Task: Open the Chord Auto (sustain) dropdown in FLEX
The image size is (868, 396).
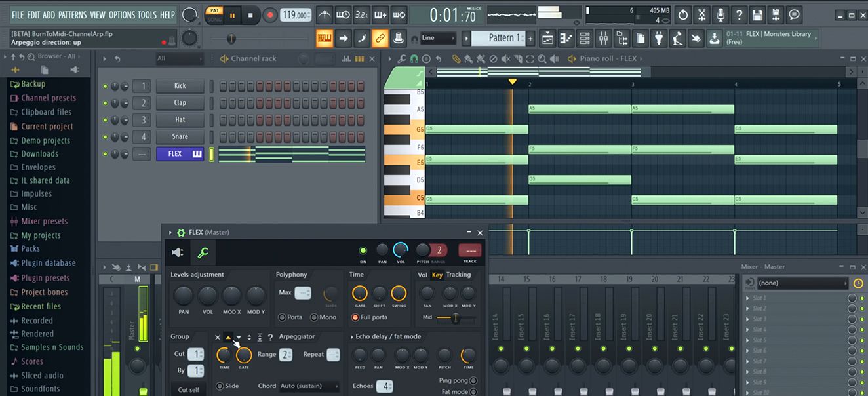Action: [307, 386]
